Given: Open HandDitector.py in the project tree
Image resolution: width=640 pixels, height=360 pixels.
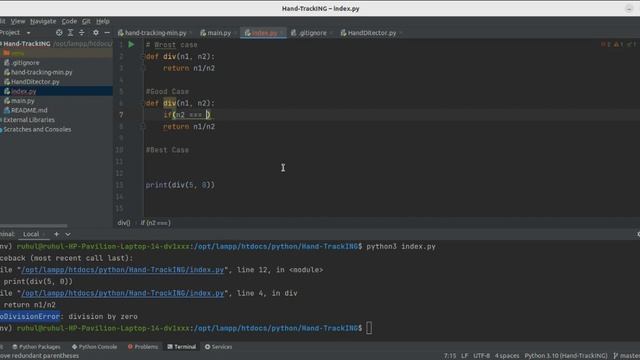Looking at the screenshot, I should (35, 82).
